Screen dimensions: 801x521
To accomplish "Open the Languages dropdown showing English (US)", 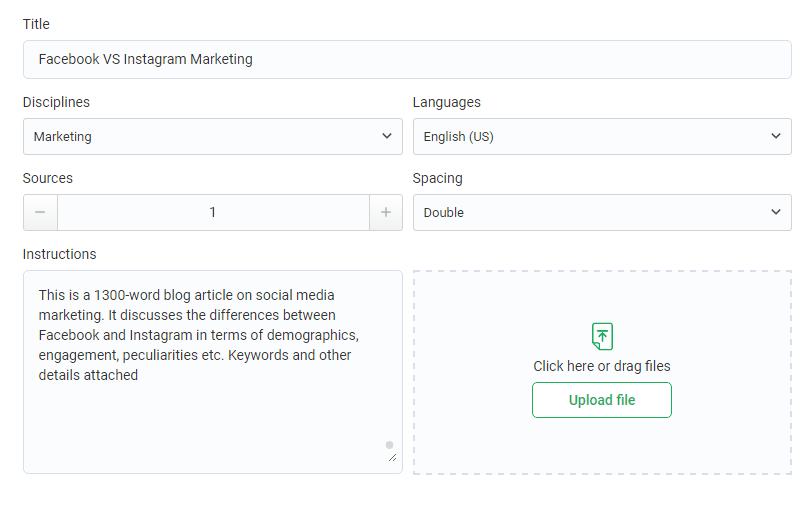I will (x=602, y=136).
